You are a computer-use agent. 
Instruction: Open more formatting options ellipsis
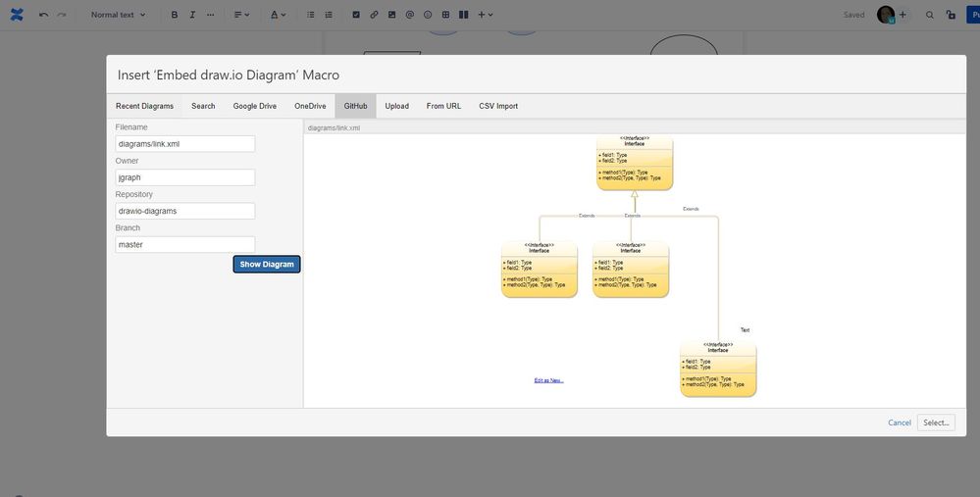coord(211,15)
